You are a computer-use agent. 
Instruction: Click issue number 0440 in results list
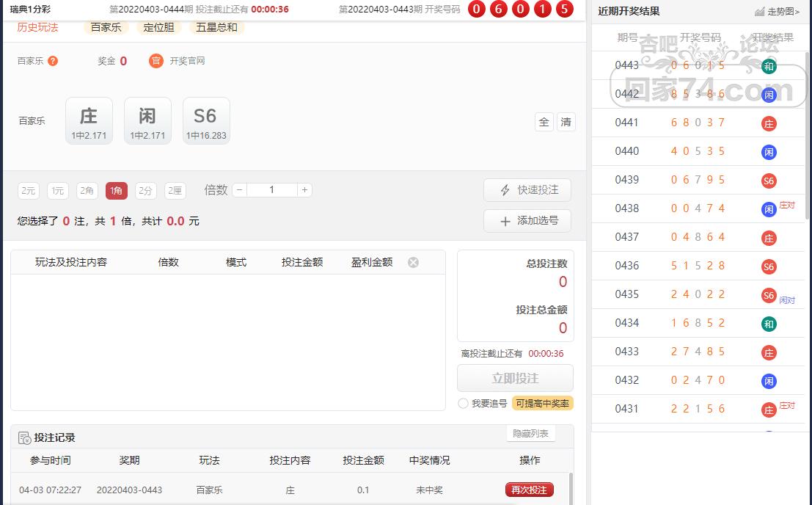(626, 151)
